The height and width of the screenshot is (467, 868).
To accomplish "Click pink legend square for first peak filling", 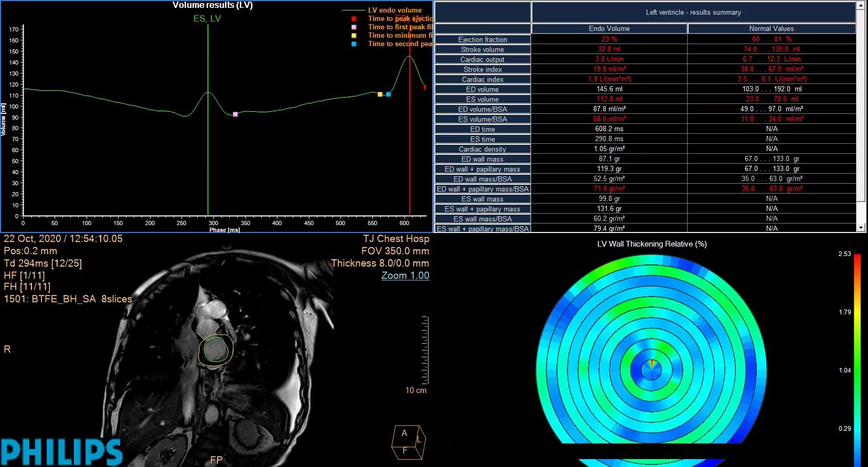I will tap(354, 27).
